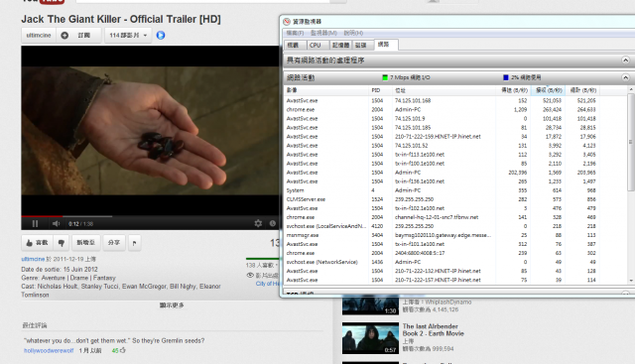Click the blue play-all arrow icon

pos(161,36)
